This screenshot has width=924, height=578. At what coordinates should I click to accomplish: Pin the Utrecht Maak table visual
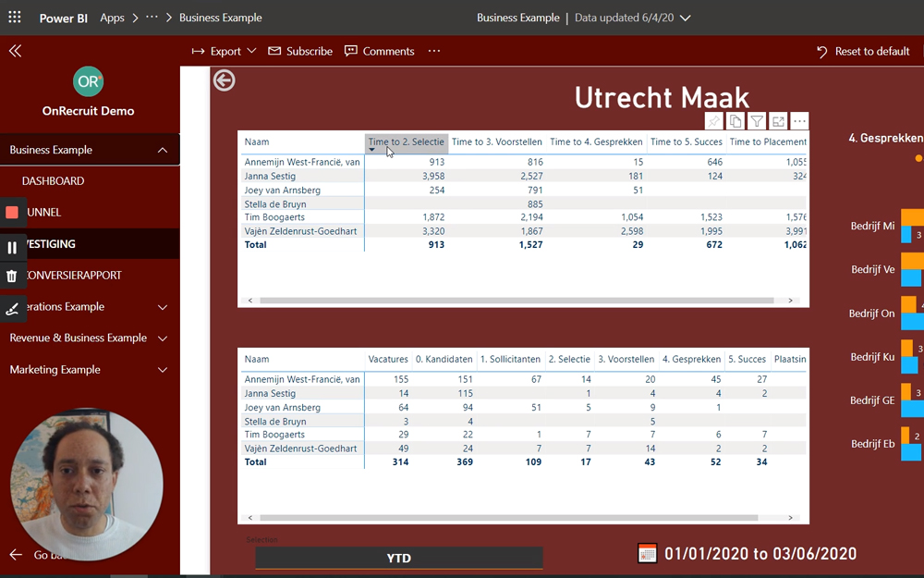pos(714,120)
